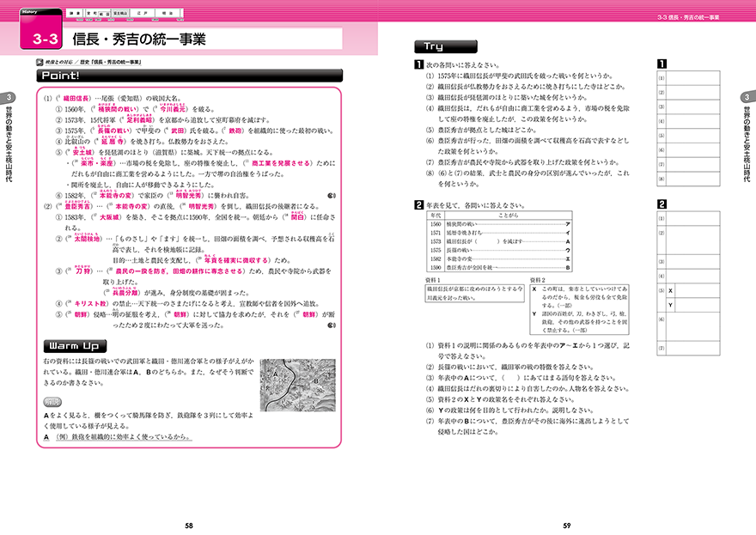Click the right page header 3-3 信長・秀吉の統一事業
This screenshot has height=535, width=756.
688,17
